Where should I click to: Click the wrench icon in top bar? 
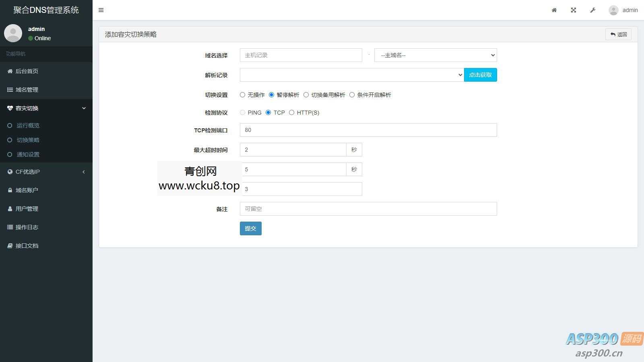(592, 10)
